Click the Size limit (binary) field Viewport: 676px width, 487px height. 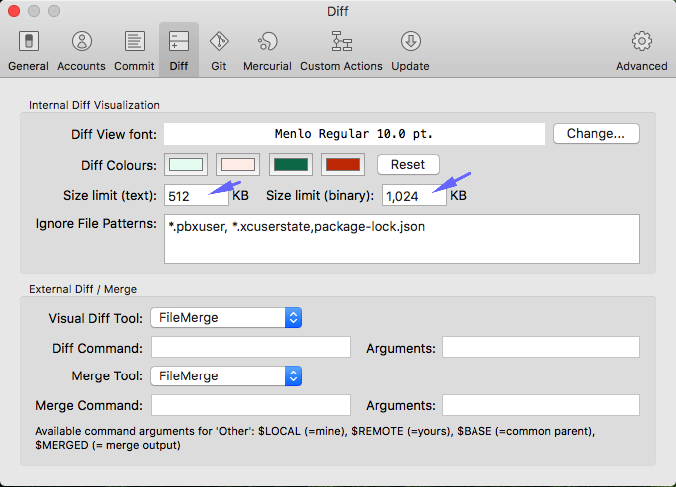(414, 195)
